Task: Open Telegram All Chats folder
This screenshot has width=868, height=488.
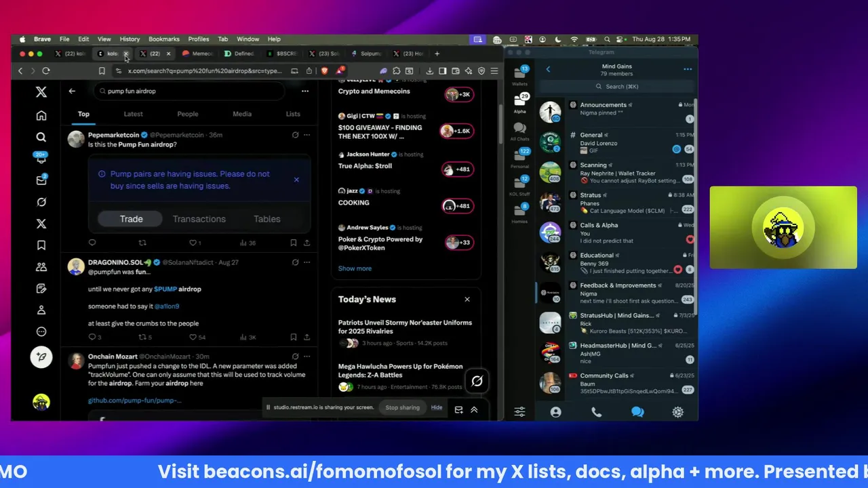Action: pyautogui.click(x=520, y=131)
